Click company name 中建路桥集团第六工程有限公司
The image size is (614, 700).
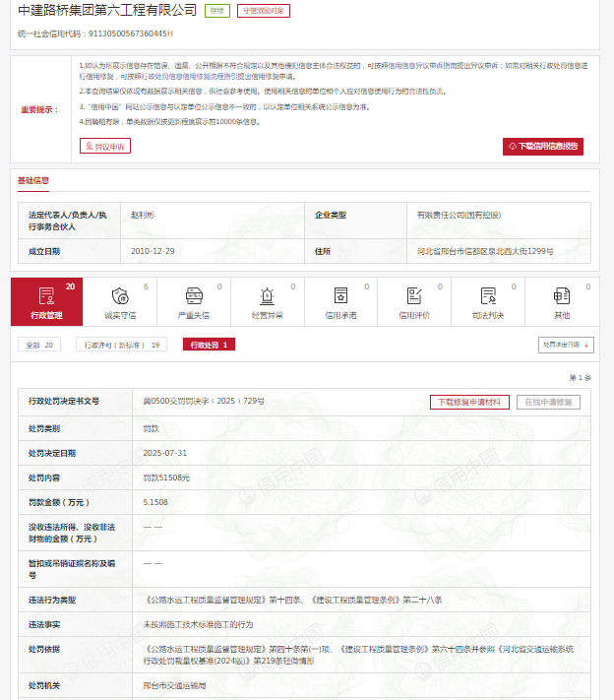tap(107, 10)
